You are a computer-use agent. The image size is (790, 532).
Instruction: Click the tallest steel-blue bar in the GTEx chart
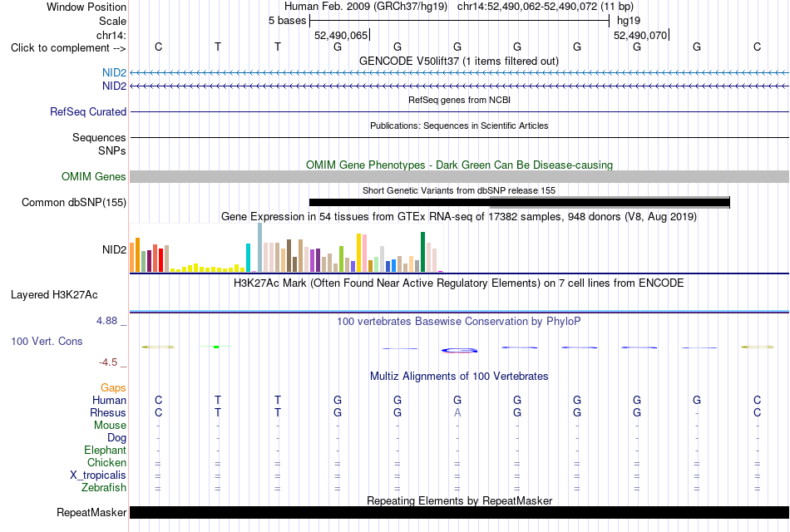click(x=260, y=248)
